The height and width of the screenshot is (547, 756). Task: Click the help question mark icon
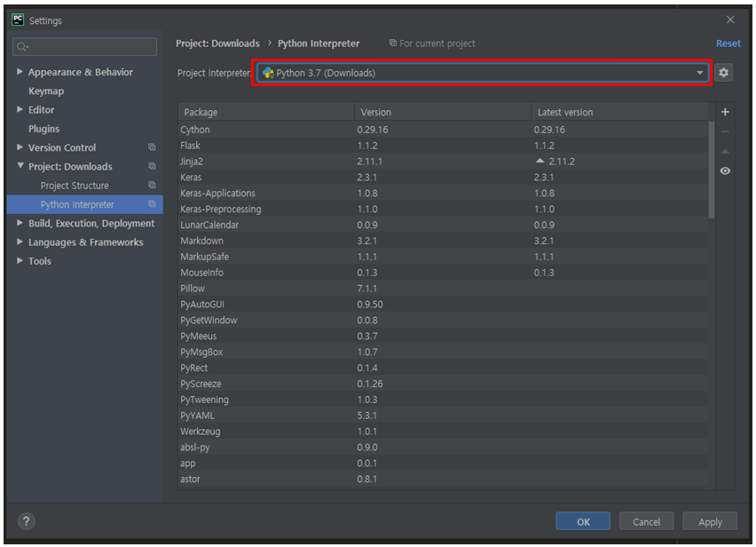tap(27, 521)
